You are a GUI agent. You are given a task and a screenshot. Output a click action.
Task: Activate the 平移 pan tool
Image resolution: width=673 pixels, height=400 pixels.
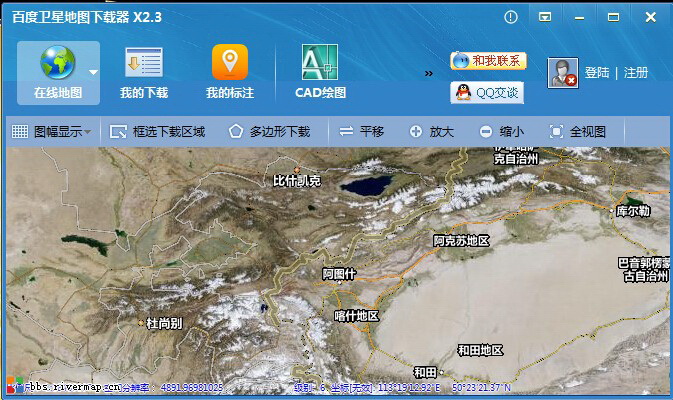[x=361, y=132]
